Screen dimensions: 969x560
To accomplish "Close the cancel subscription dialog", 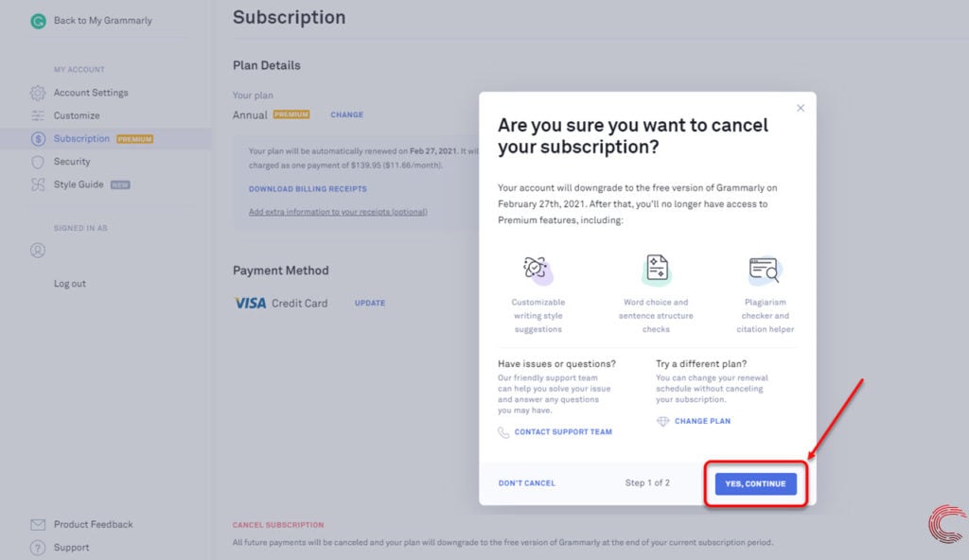I will coord(801,108).
